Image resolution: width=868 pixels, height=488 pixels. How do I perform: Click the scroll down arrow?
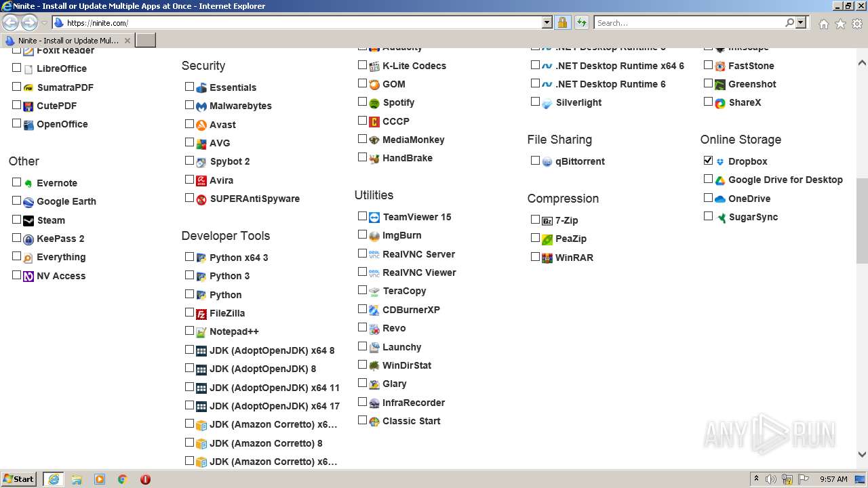[862, 454]
